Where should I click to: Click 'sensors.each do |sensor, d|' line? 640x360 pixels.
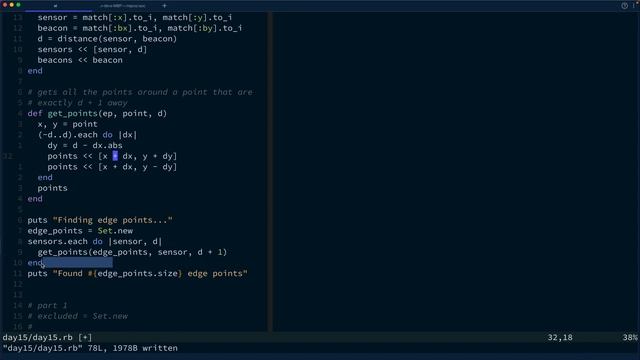point(95,241)
